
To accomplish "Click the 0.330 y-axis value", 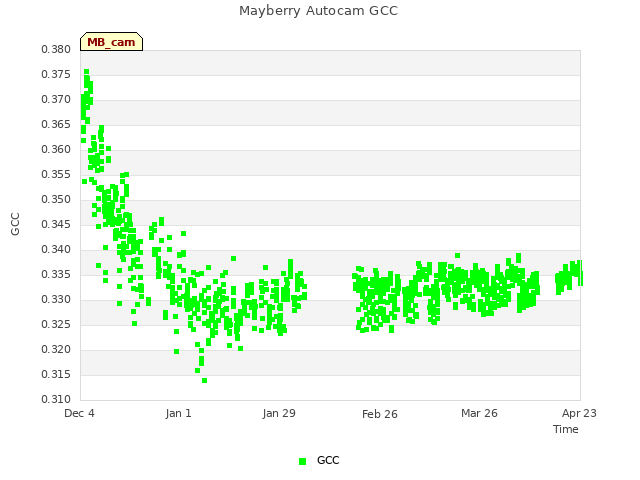I will [56, 300].
